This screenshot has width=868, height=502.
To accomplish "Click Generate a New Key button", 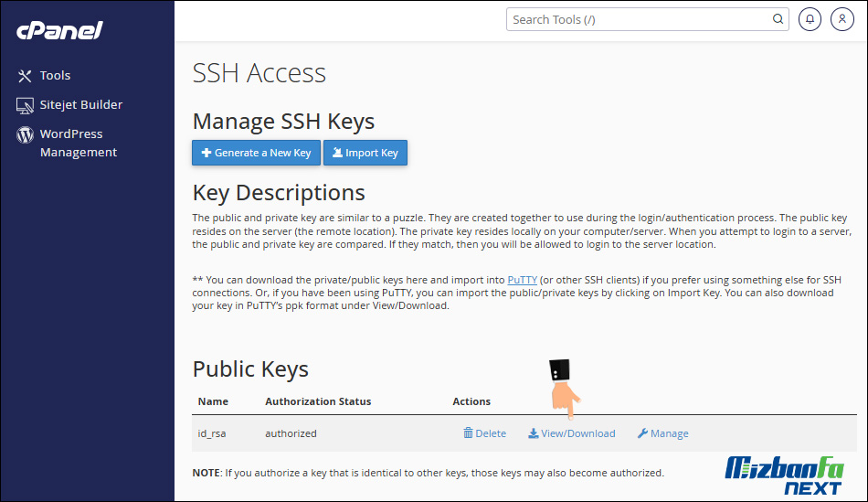I will click(257, 153).
